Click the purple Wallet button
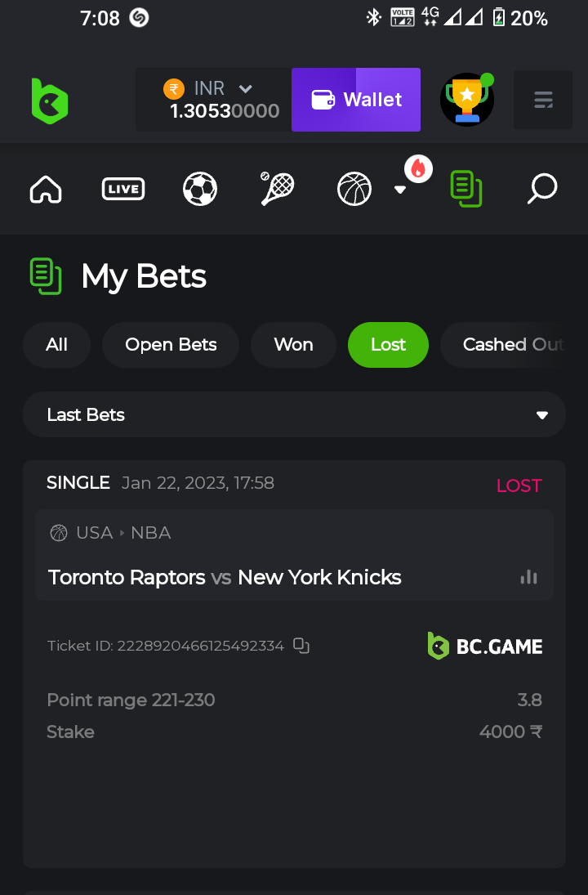Viewport: 588px width, 895px height. (356, 100)
